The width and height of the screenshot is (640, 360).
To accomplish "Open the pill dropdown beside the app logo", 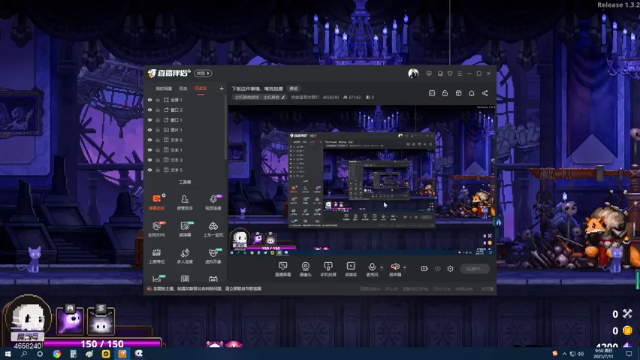I will tap(203, 73).
